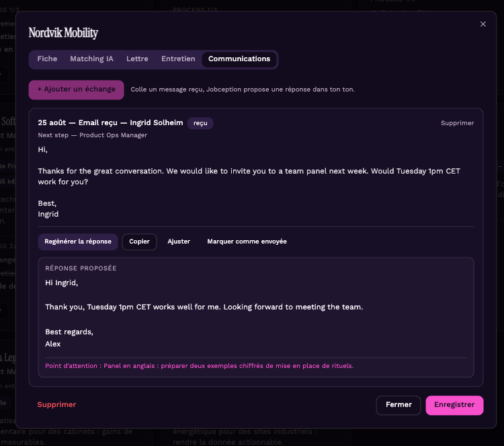This screenshot has width=504, height=446.
Task: Select the Communications tab
Action: click(x=239, y=59)
